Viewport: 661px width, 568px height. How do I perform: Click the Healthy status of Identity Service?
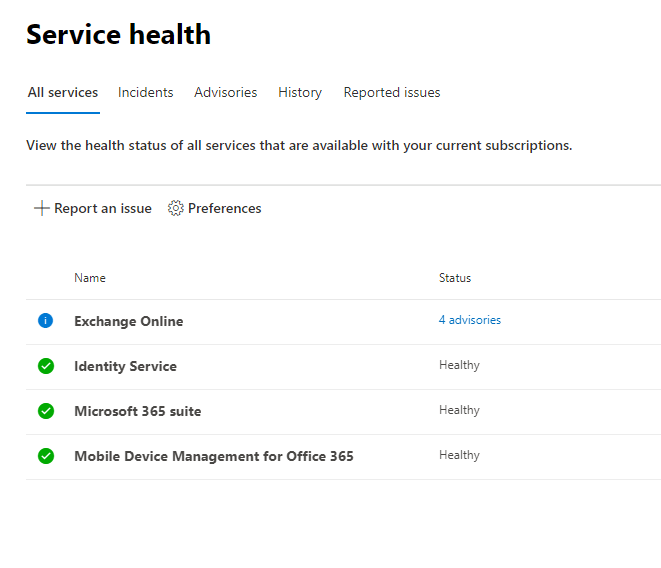coord(459,365)
